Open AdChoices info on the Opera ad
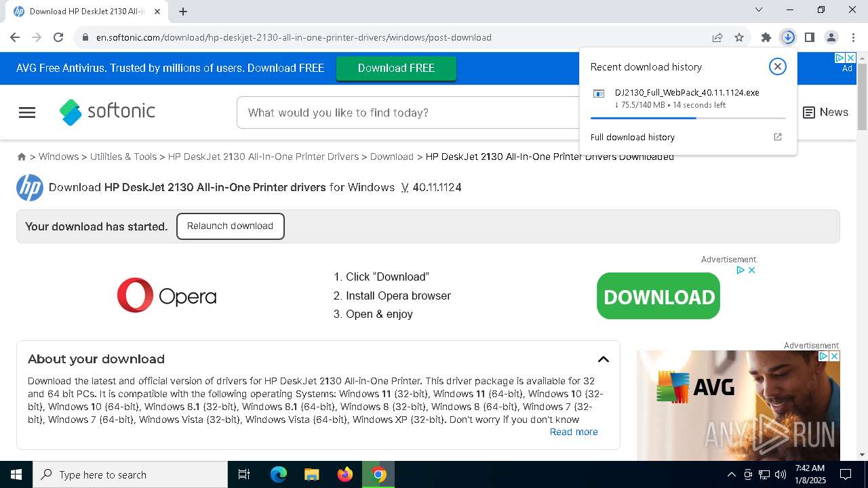Viewport: 868px width, 488px height. (741, 270)
